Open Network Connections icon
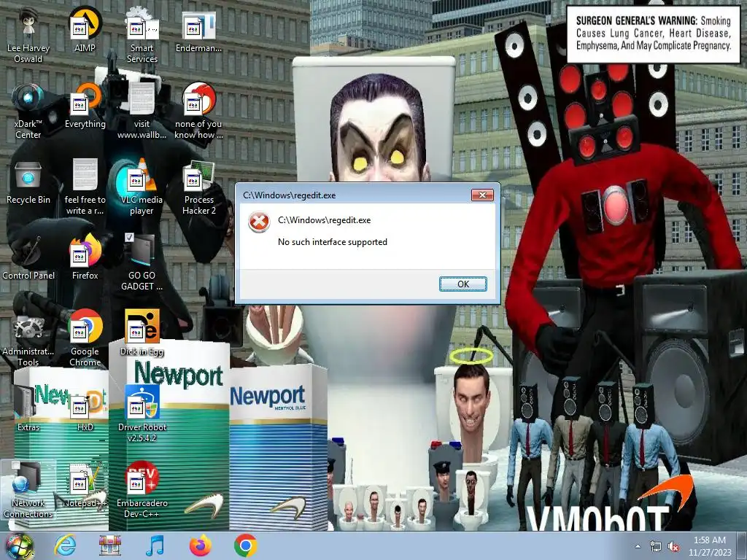Image resolution: width=747 pixels, height=560 pixels. tap(28, 489)
